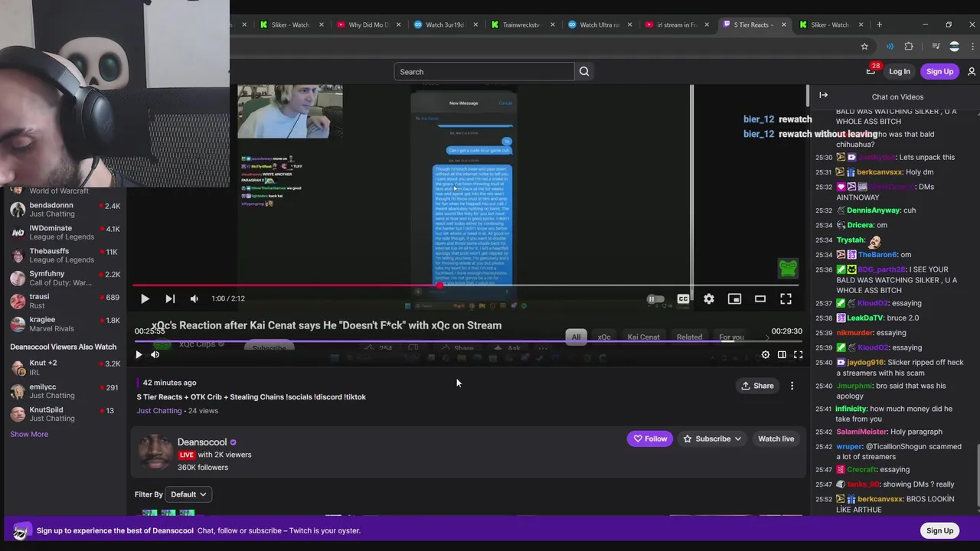This screenshot has height=551, width=980.
Task: Click the Share button
Action: click(x=757, y=386)
